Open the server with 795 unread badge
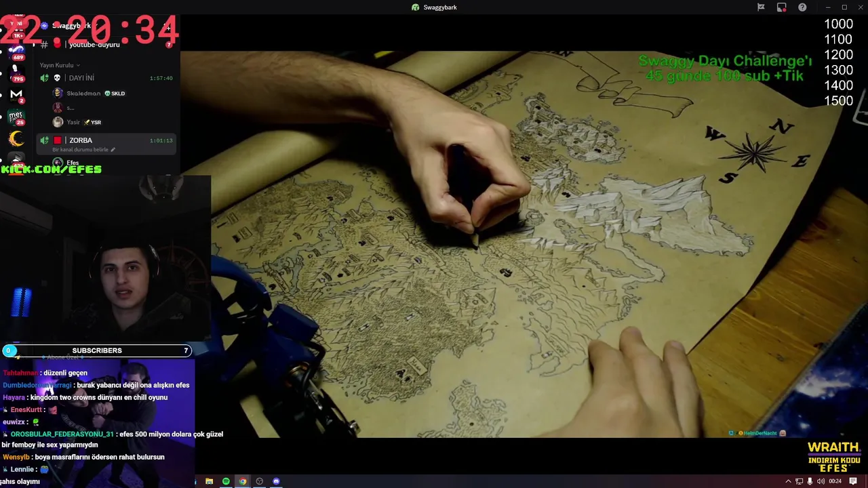The width and height of the screenshot is (868, 488). 16,74
